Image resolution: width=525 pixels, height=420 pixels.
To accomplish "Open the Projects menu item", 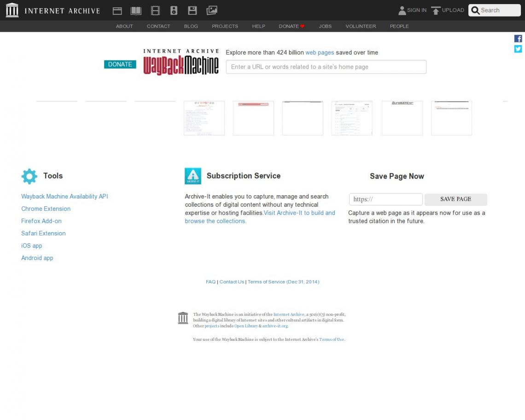I will pos(225,26).
